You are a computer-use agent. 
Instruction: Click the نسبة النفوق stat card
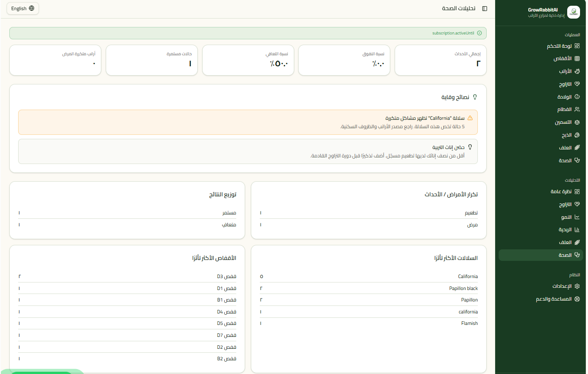(344, 60)
